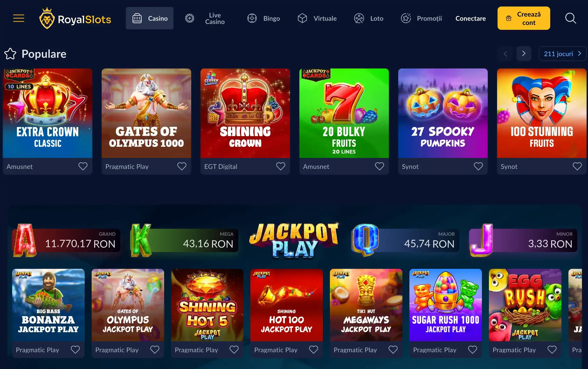This screenshot has height=369, width=588.
Task: Go to previous popular games arrow
Action: coord(505,53)
